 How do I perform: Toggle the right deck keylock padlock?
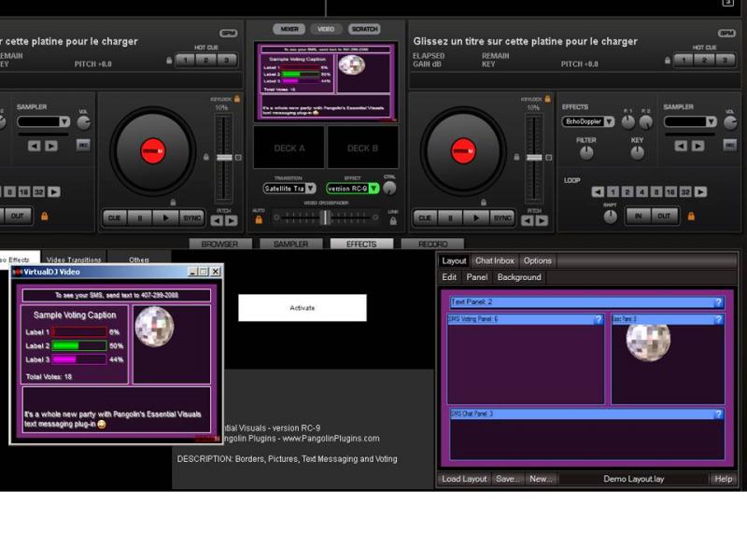click(x=548, y=98)
